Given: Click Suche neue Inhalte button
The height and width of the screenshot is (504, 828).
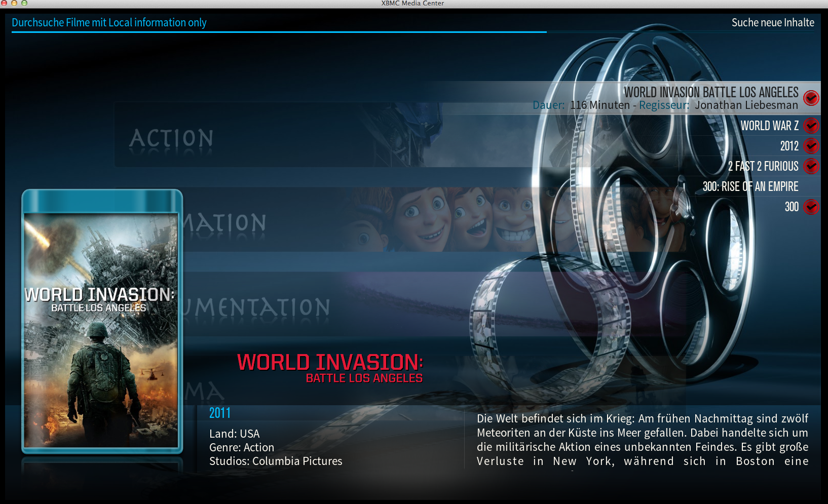Looking at the screenshot, I should point(773,22).
